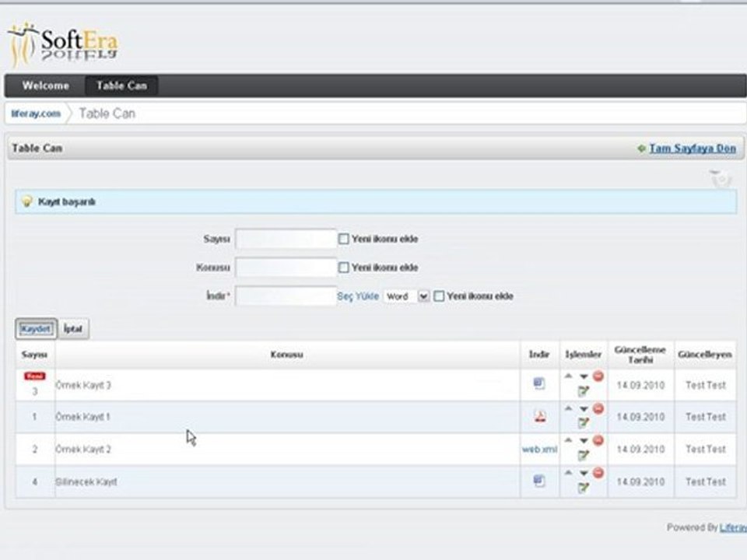747x560 pixels.
Task: Move Silinecek Kayıt row down
Action: click(584, 474)
